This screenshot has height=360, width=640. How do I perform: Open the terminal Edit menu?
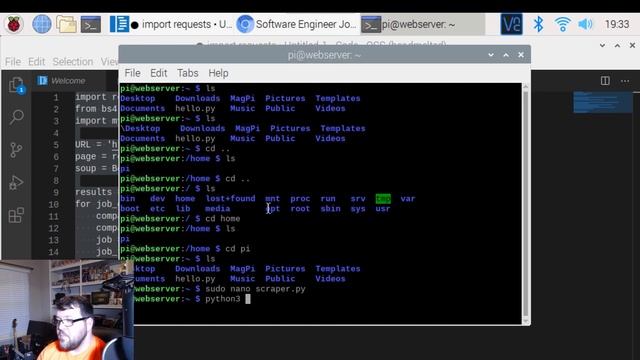click(158, 73)
